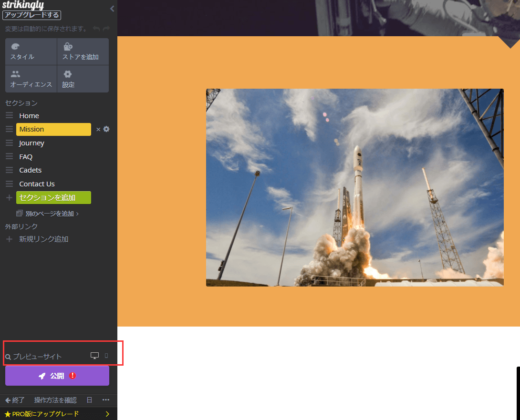Image resolution: width=520 pixels, height=420 pixels.
Task: Click the ストアを追加 store bag icon
Action: pos(68,46)
